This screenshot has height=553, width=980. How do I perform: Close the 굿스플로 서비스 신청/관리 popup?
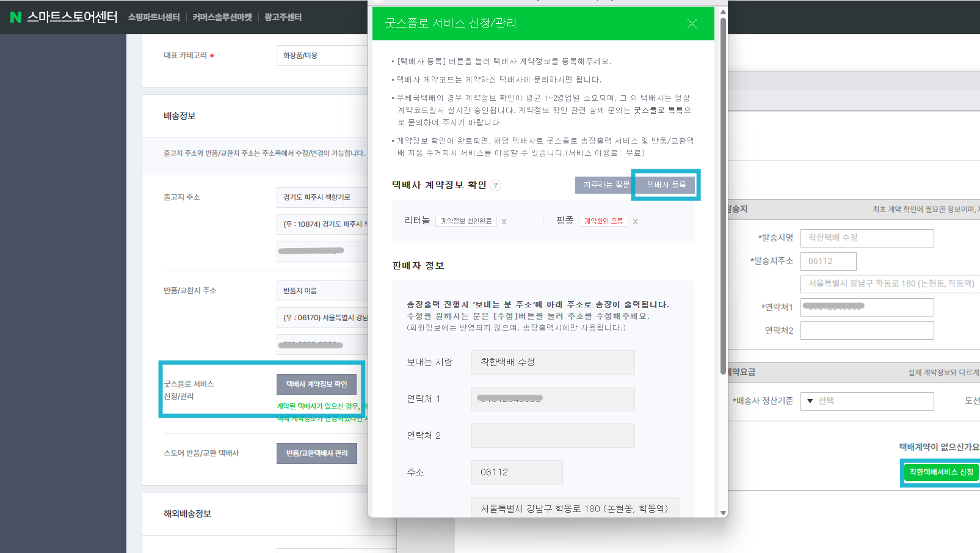click(692, 23)
